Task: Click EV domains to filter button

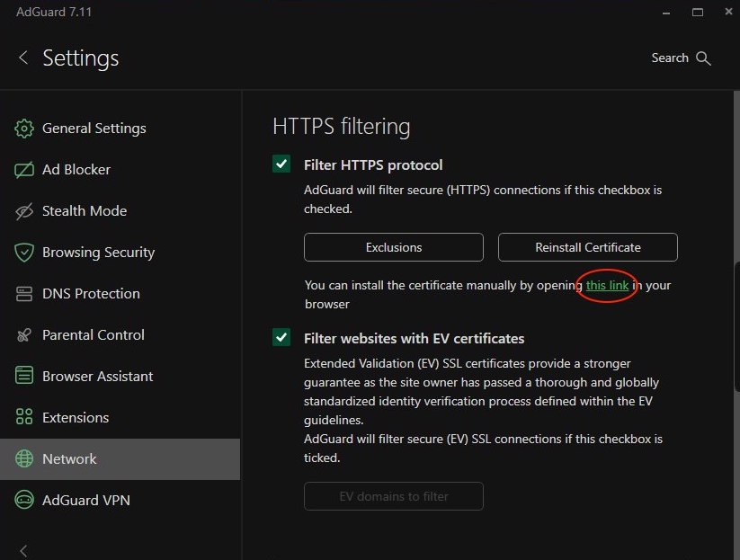Action: (x=394, y=496)
